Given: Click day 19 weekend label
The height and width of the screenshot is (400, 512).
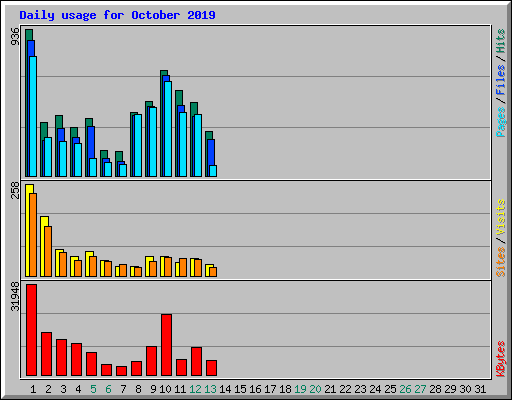Looking at the screenshot, I should 300,389.
